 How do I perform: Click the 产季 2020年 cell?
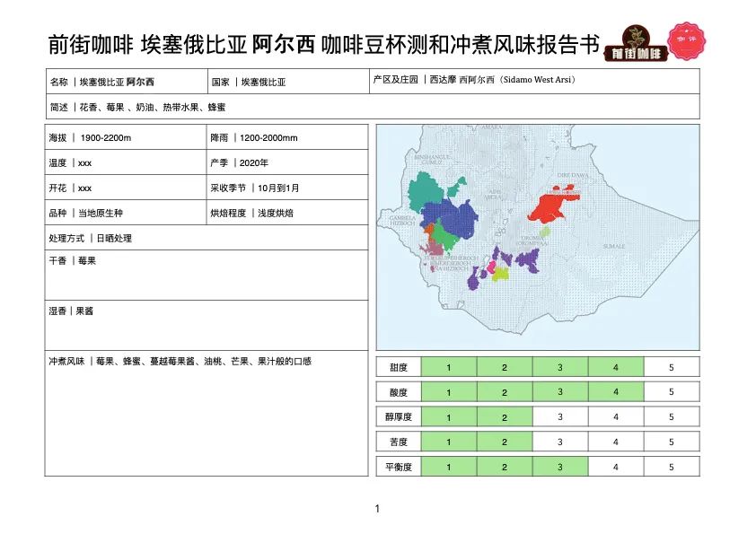click(287, 163)
